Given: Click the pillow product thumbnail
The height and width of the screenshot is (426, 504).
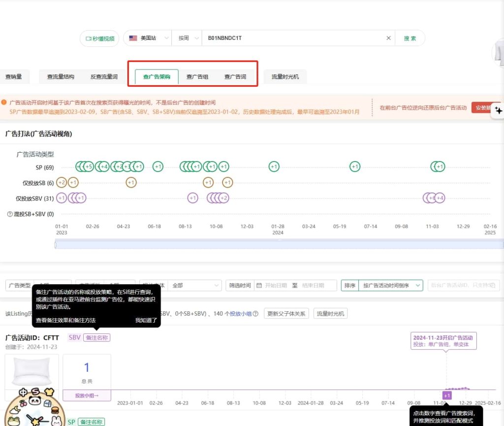Looking at the screenshot, I should [31, 372].
